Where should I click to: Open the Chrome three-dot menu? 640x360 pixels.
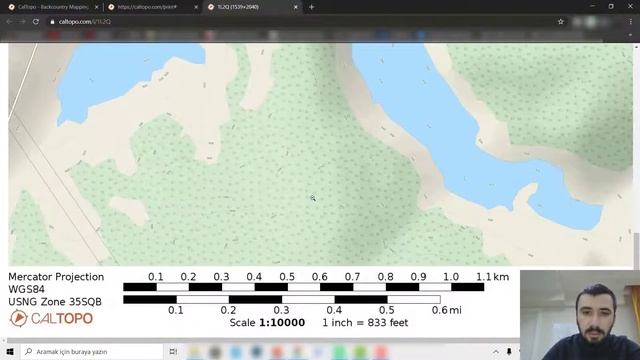pyautogui.click(x=631, y=22)
